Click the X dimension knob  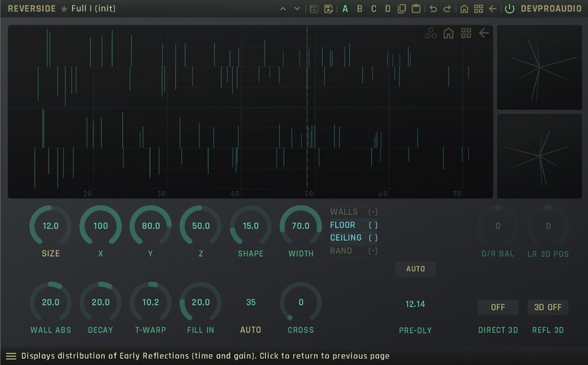point(100,225)
